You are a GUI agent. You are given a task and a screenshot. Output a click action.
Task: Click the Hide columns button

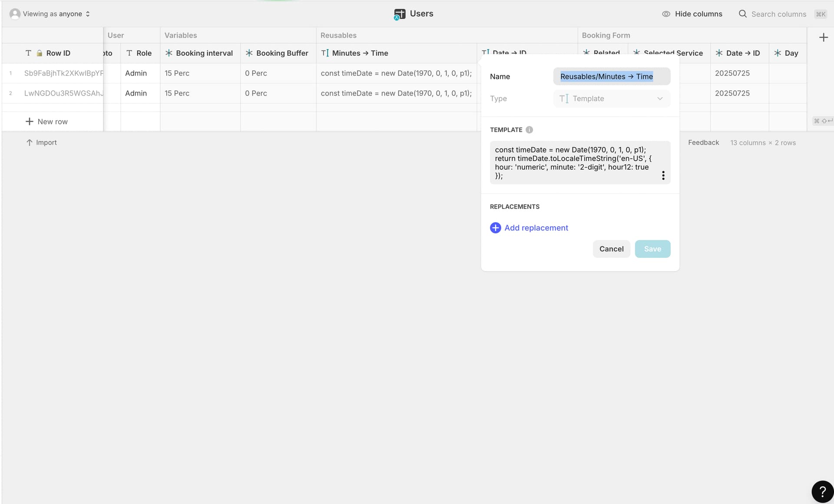(692, 14)
